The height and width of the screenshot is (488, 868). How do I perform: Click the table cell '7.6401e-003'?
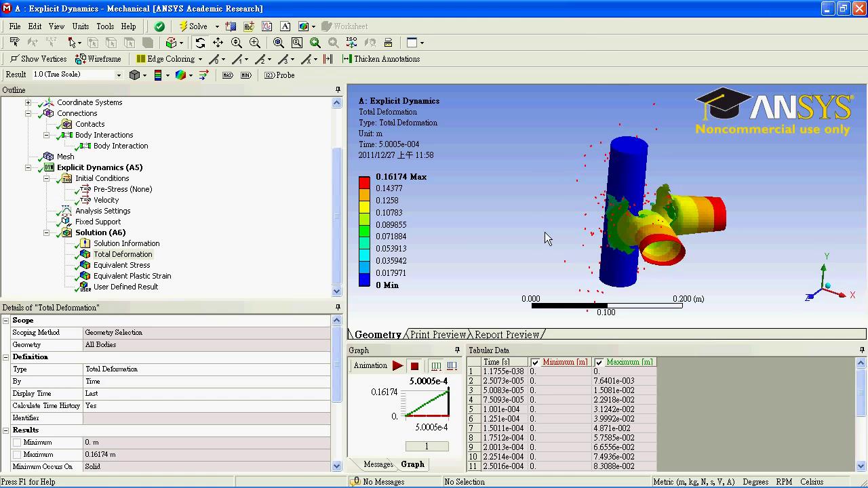[x=623, y=381]
